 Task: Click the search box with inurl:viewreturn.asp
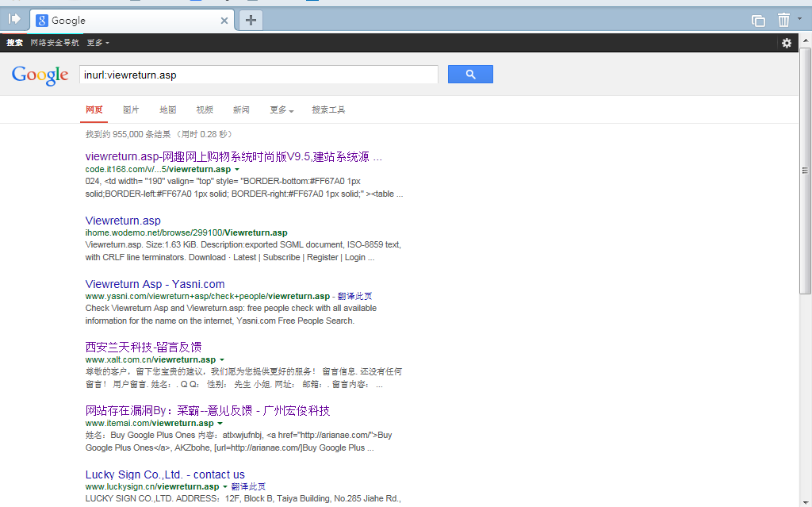point(259,75)
